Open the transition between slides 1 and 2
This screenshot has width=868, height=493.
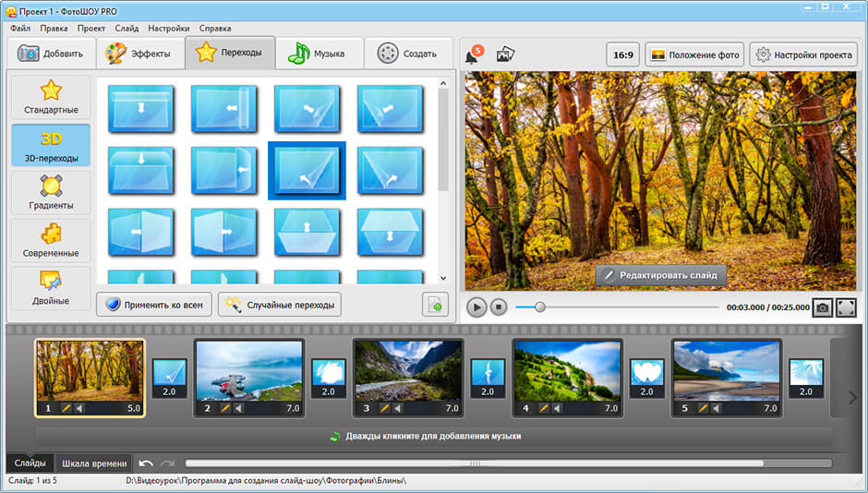coord(169,379)
